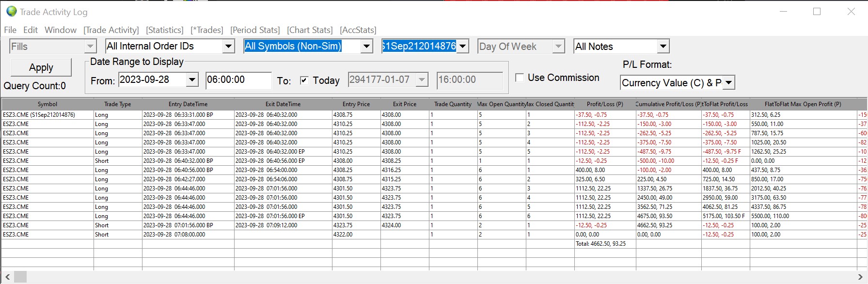The image size is (868, 284).
Task: Click the exit price 4315.25 cell
Action: (405, 179)
